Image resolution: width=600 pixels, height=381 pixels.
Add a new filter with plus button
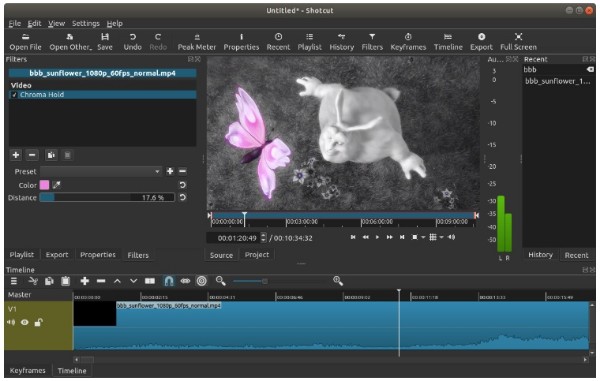pyautogui.click(x=16, y=155)
